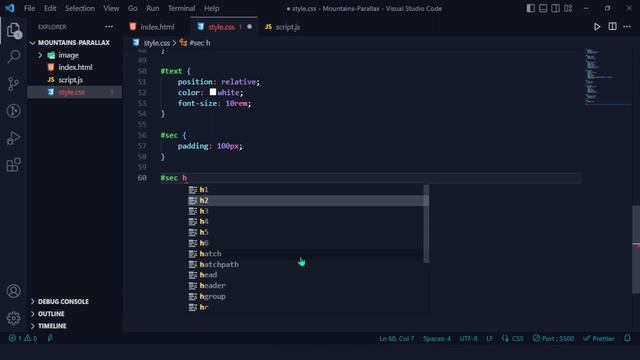Change Spaces: 4 indentation setting

point(437,338)
